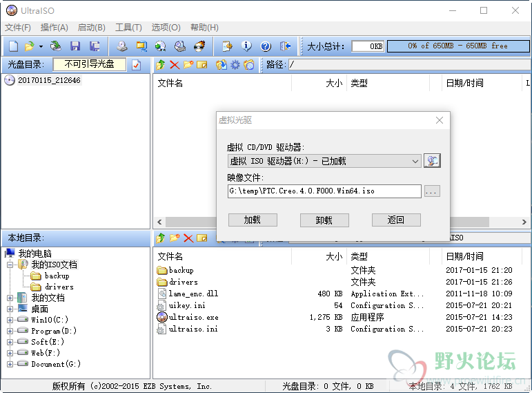Click the Register/enter code toolbar icon
532x393 pixels.
pyautogui.click(x=227, y=46)
